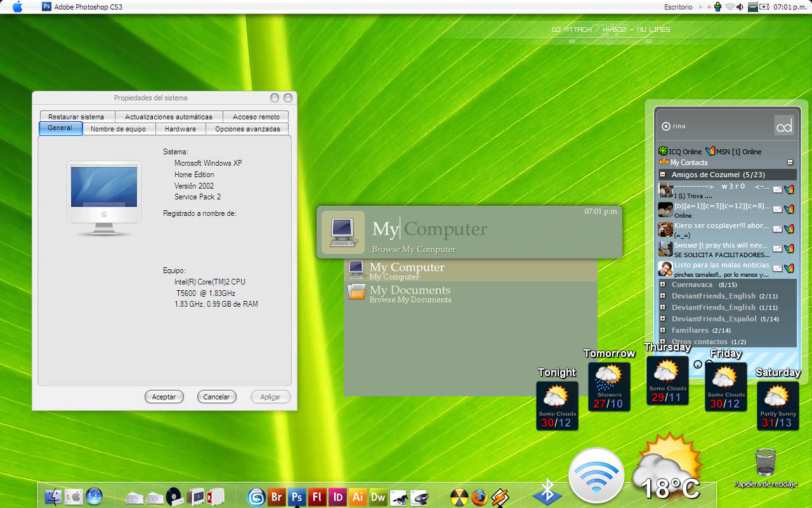Click the launcher search field showing 'My Computer'
Viewport: 812px width, 508px height.
coord(469,232)
